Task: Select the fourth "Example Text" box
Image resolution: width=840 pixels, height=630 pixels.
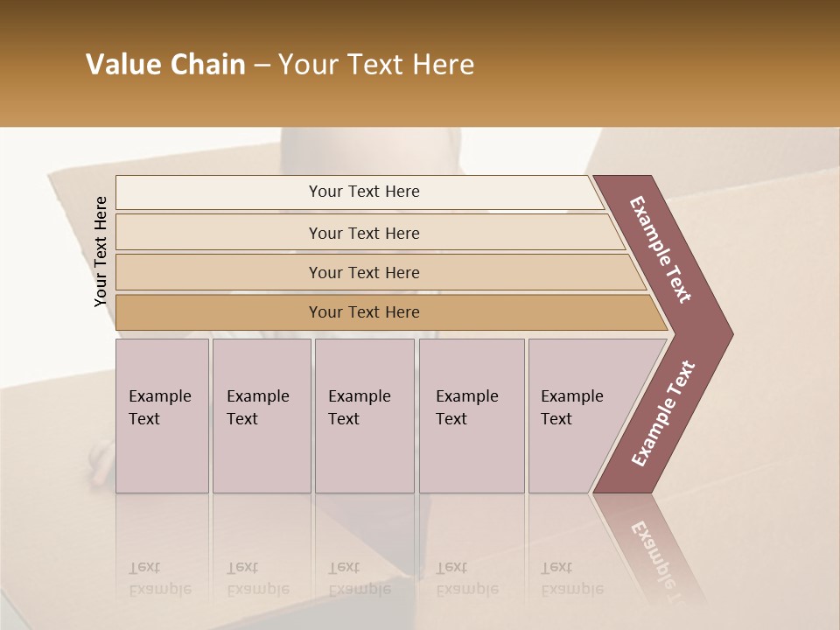Action: [x=472, y=416]
